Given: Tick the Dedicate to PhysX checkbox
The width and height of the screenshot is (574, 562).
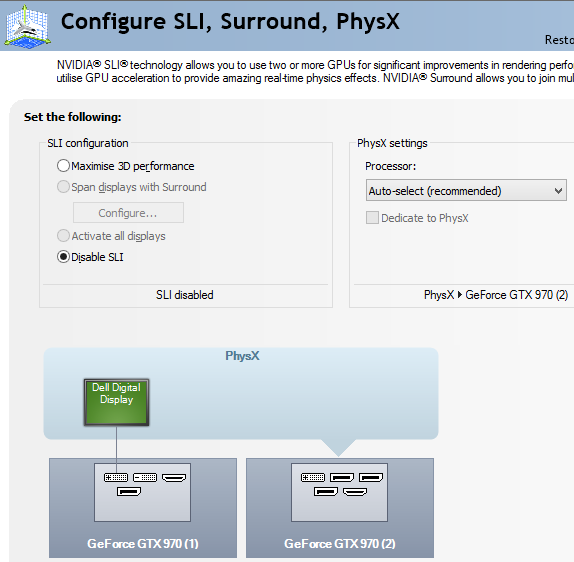Looking at the screenshot, I should [x=372, y=217].
